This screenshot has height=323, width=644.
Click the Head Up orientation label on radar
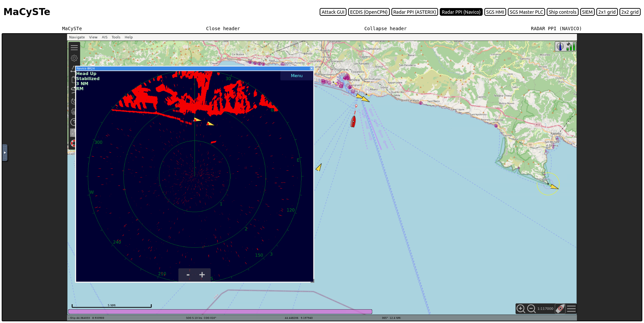(x=86, y=73)
